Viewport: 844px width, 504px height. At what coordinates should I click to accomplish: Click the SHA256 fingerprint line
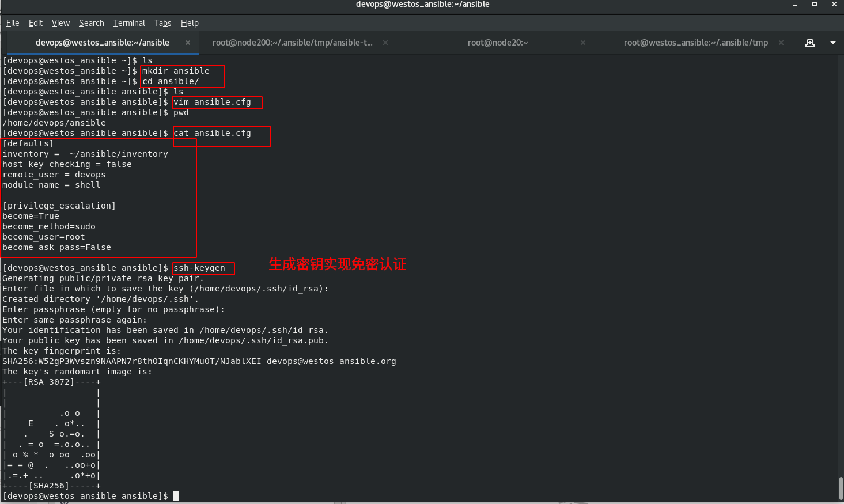click(x=199, y=361)
